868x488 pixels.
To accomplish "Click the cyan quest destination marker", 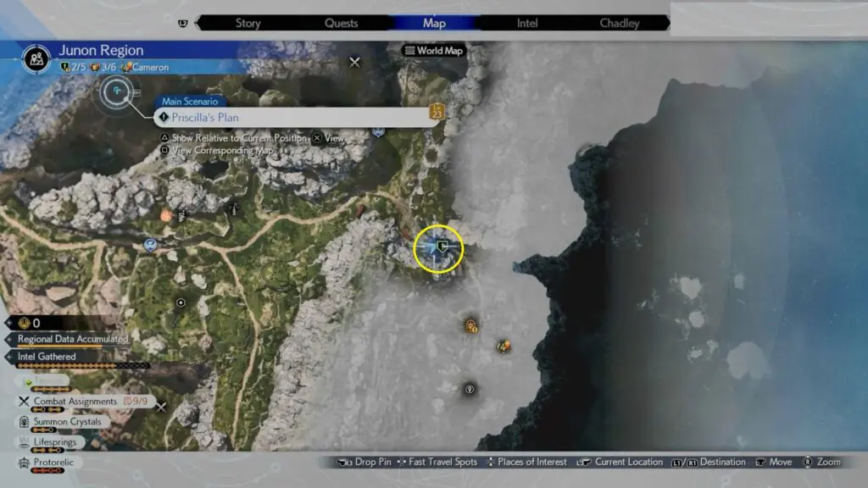I will coord(115,89).
